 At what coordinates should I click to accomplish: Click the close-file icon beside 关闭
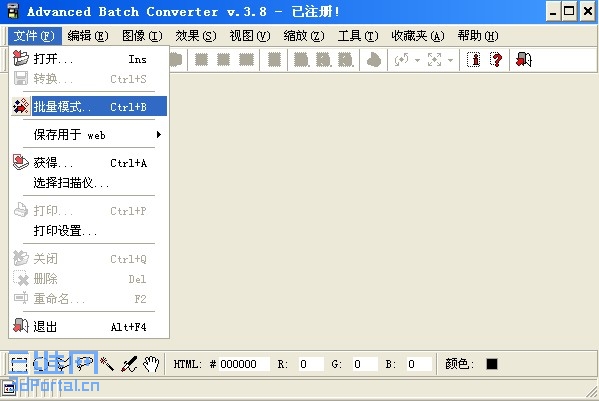coord(21,258)
